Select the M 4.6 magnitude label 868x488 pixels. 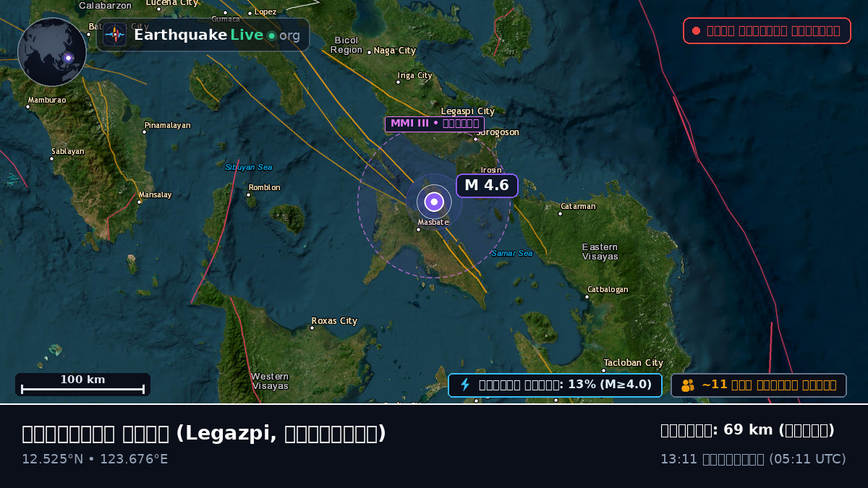pyautogui.click(x=487, y=185)
